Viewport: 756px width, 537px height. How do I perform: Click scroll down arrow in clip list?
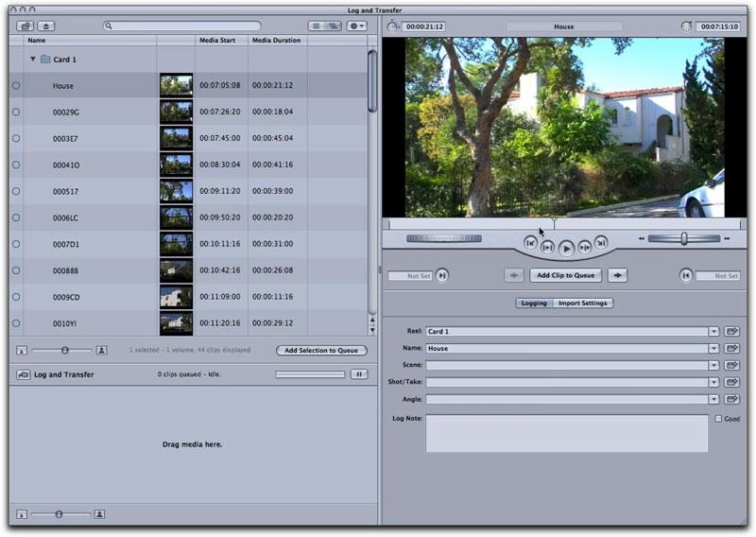tap(371, 331)
